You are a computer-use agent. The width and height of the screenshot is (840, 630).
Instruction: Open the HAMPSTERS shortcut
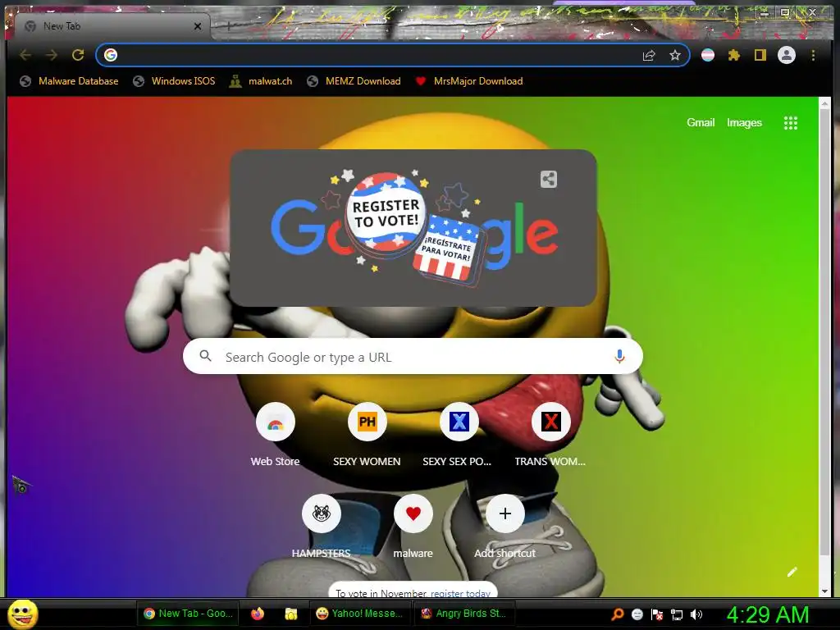[322, 514]
